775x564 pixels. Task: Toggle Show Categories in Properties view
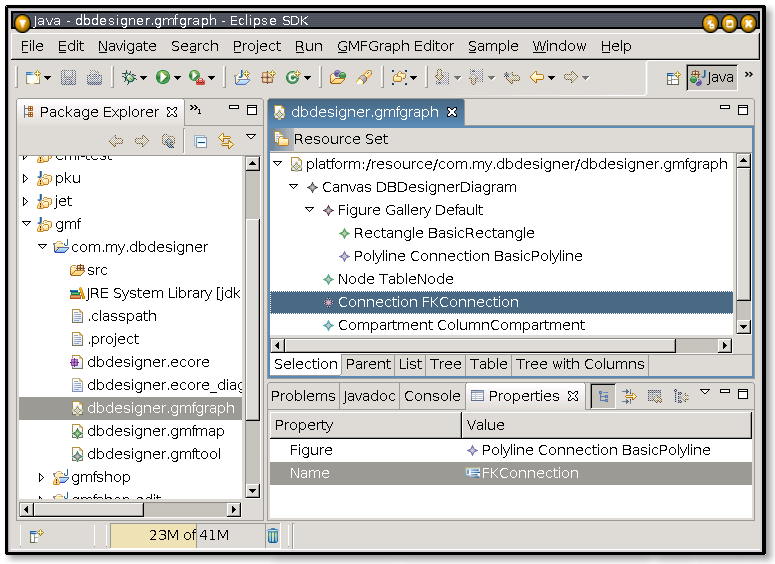pos(603,396)
